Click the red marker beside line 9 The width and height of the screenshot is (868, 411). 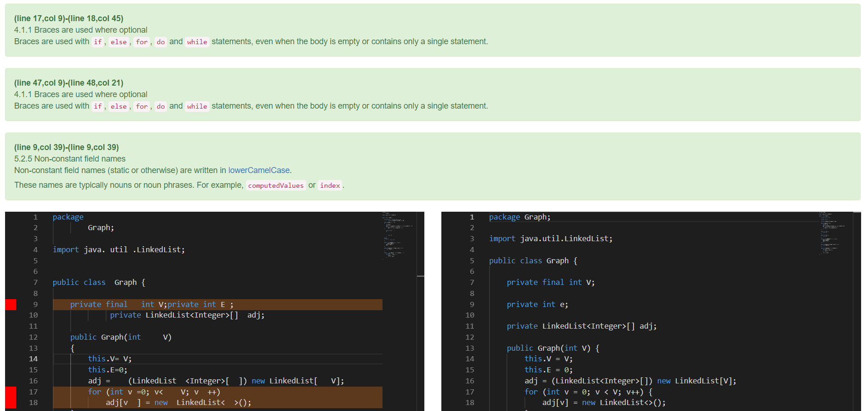point(11,304)
